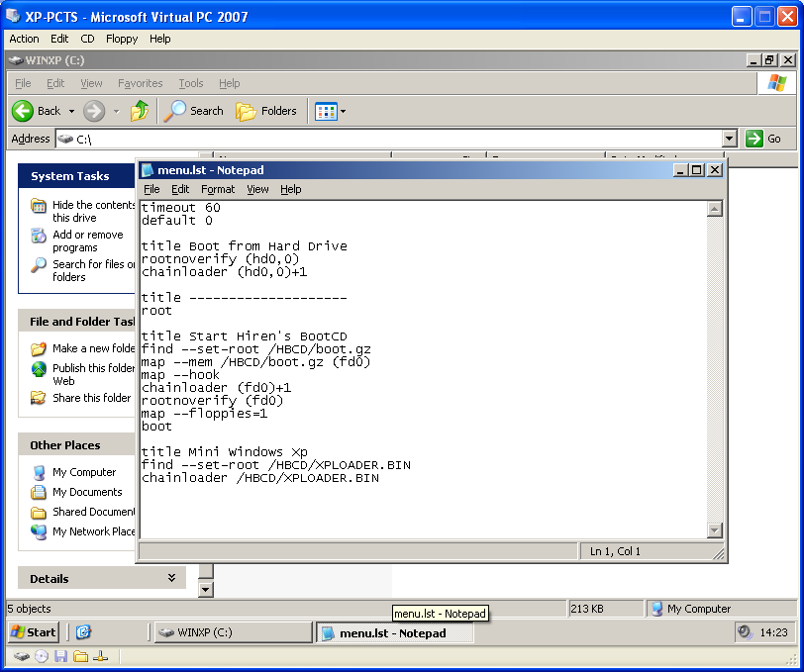This screenshot has height=672, width=804.
Task: Expand the Details panel chevron
Action: point(171,578)
